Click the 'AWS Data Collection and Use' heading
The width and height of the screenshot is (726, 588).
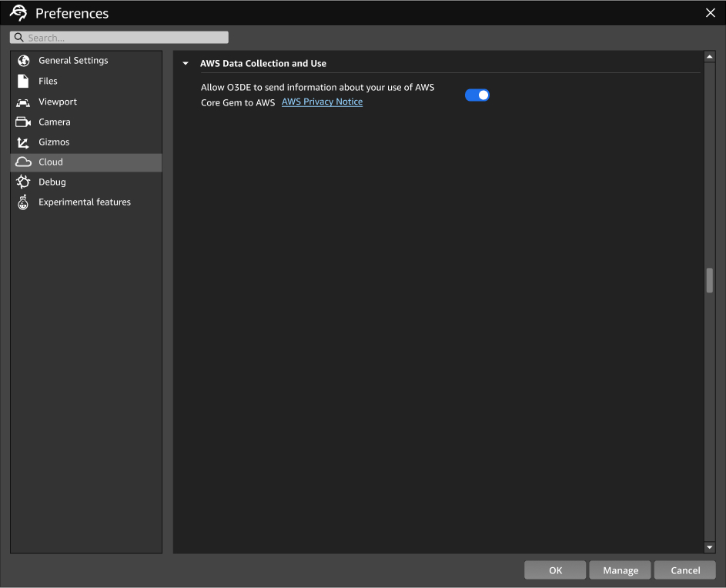pos(263,63)
